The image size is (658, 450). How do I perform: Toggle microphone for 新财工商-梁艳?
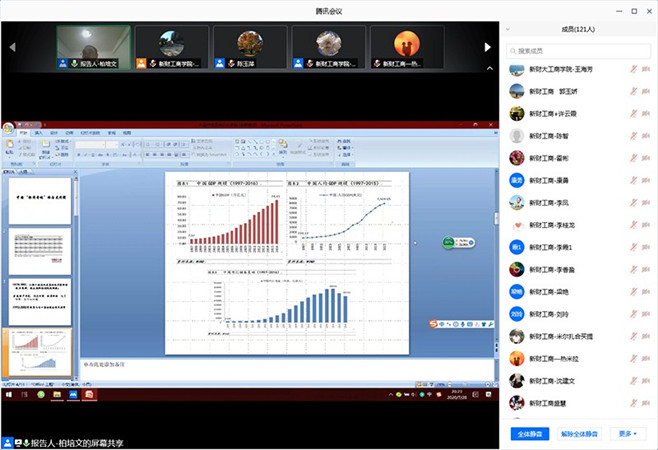pyautogui.click(x=634, y=291)
